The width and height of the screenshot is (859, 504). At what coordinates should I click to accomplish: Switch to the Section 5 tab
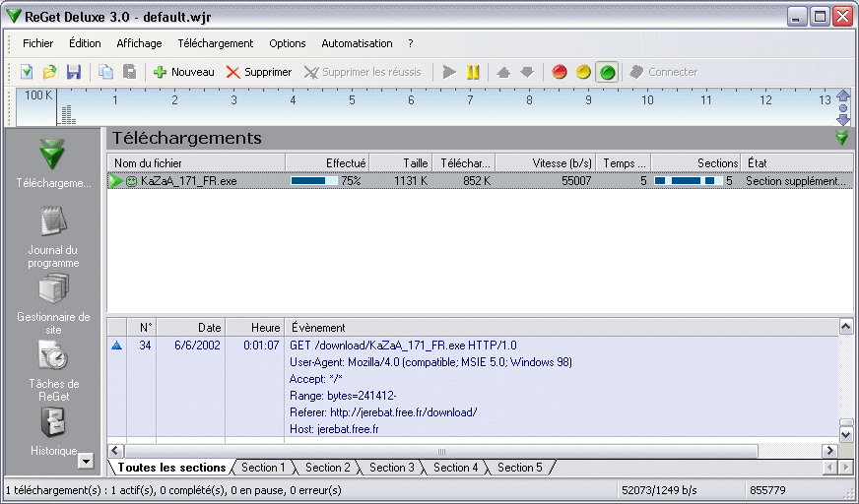tap(520, 468)
